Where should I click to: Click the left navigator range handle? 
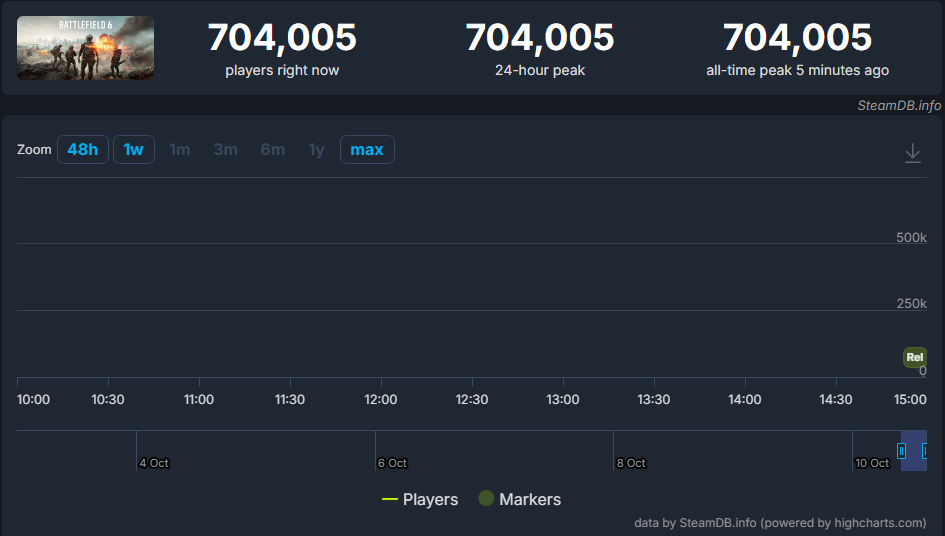click(x=901, y=451)
